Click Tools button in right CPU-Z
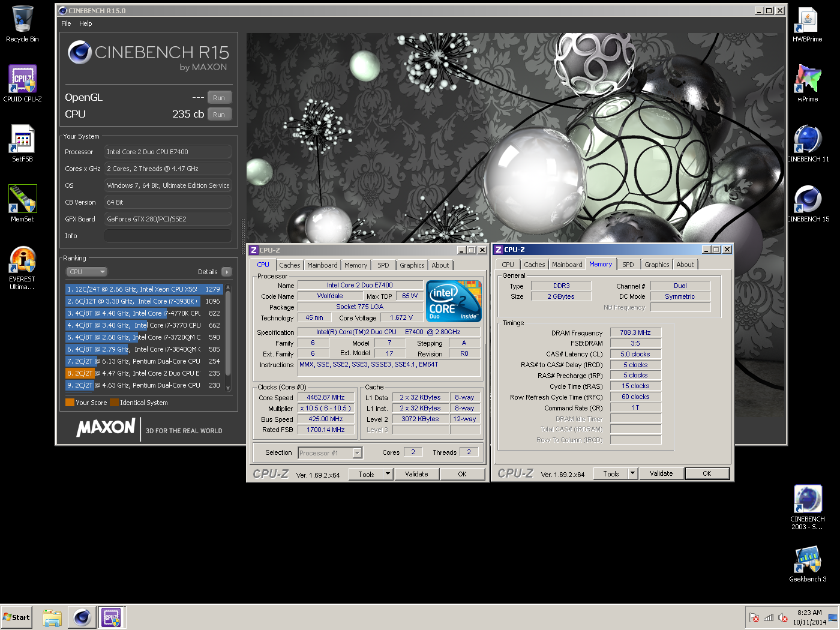 coord(611,473)
